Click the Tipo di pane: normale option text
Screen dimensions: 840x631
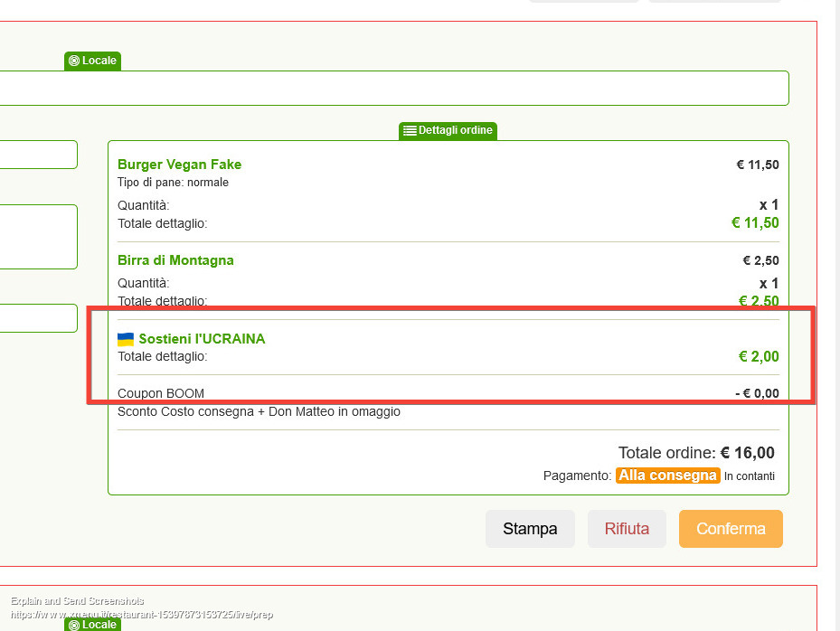(x=173, y=183)
